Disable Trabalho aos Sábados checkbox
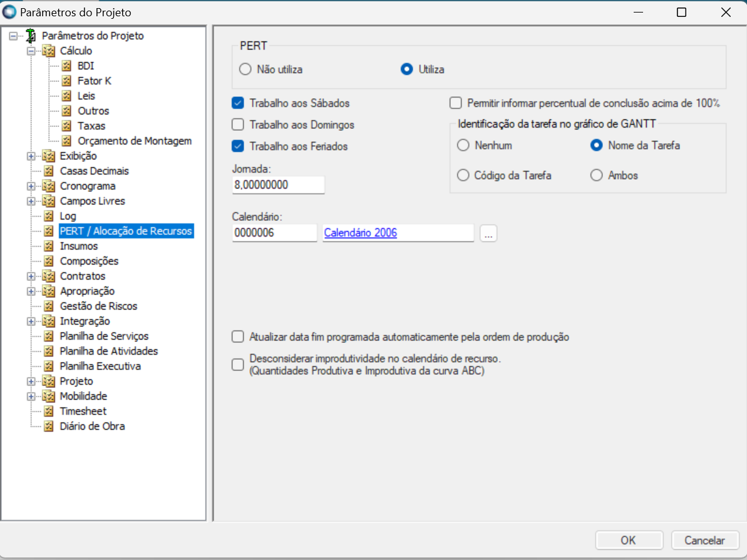Viewport: 747px width, 560px height. pos(238,103)
